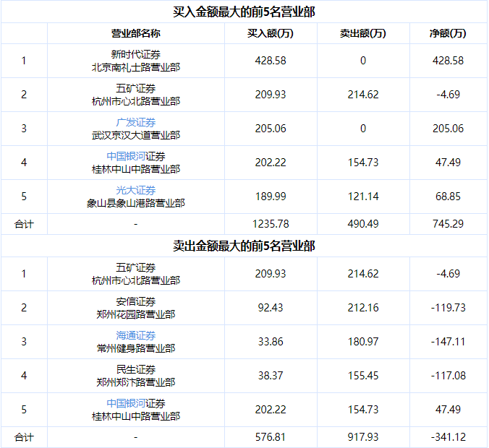Select the 新时代证券 name text

(x=136, y=54)
